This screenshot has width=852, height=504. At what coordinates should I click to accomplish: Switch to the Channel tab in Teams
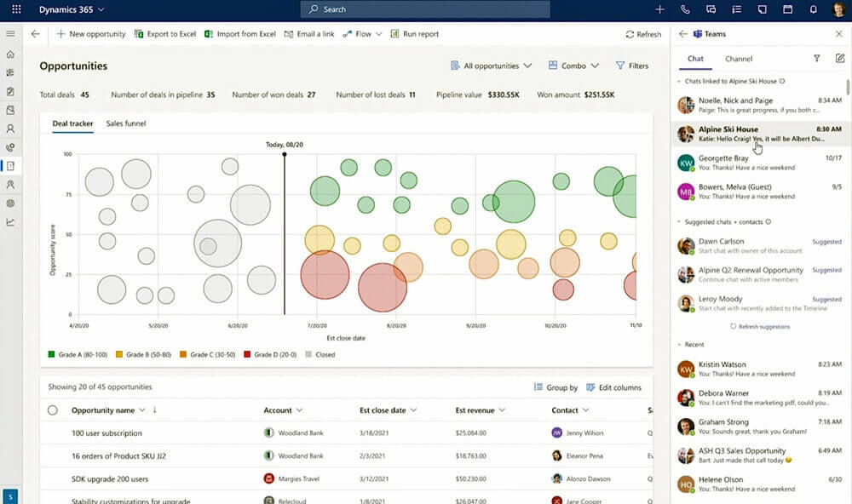(738, 59)
